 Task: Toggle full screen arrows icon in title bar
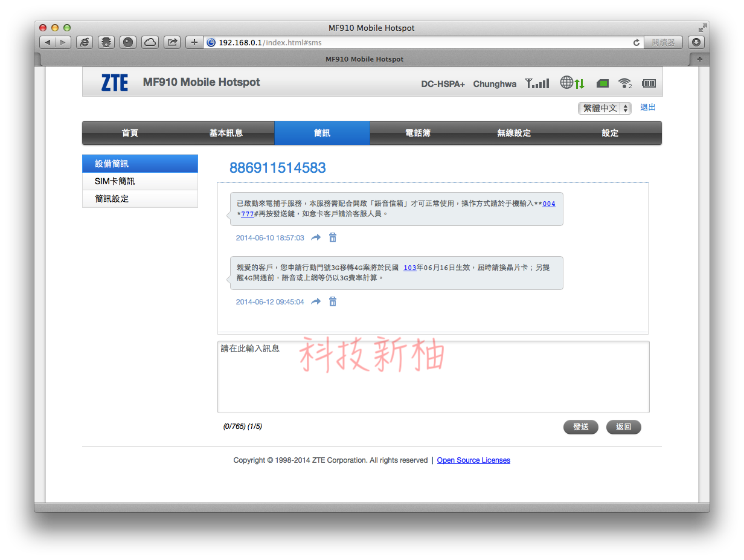pyautogui.click(x=702, y=28)
